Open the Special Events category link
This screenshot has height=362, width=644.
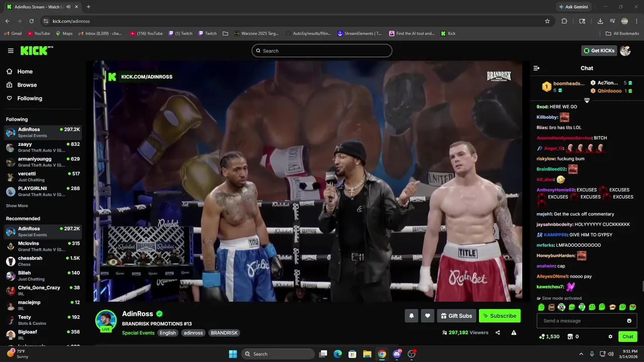(138, 333)
